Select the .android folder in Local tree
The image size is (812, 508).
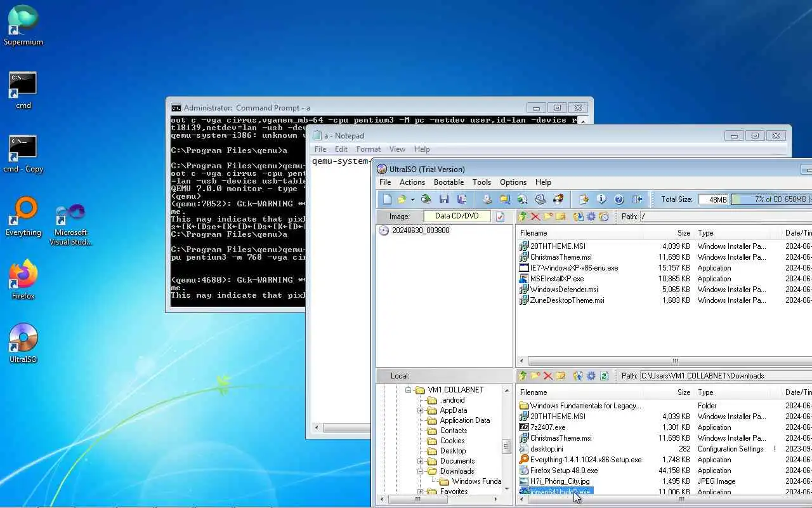click(452, 400)
